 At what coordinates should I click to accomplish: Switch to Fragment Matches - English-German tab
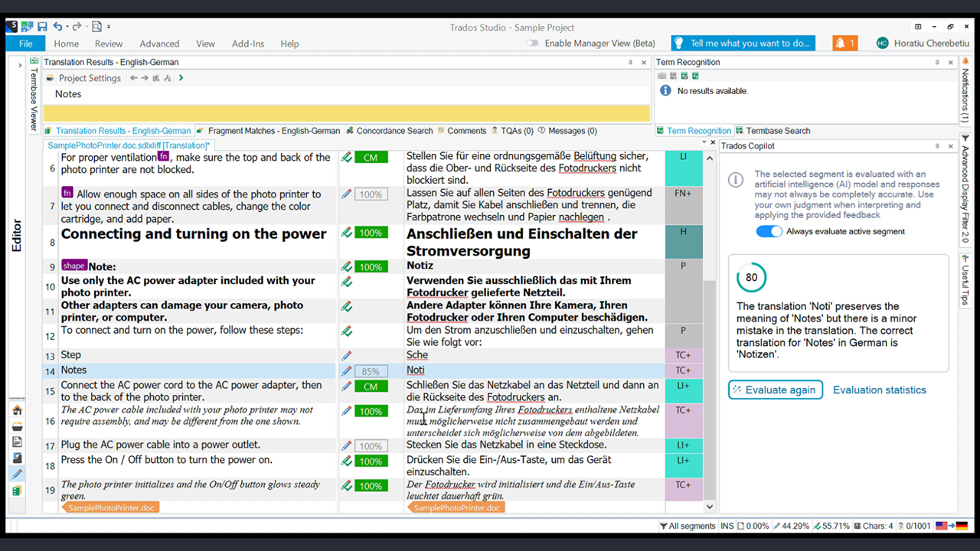click(x=268, y=131)
